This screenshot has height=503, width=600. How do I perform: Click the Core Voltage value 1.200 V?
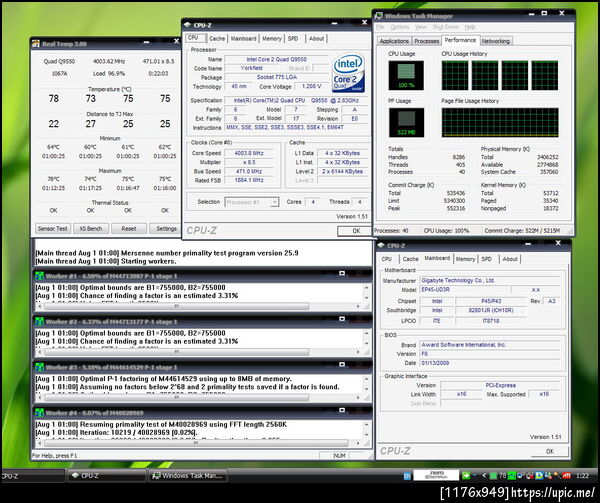[x=311, y=86]
